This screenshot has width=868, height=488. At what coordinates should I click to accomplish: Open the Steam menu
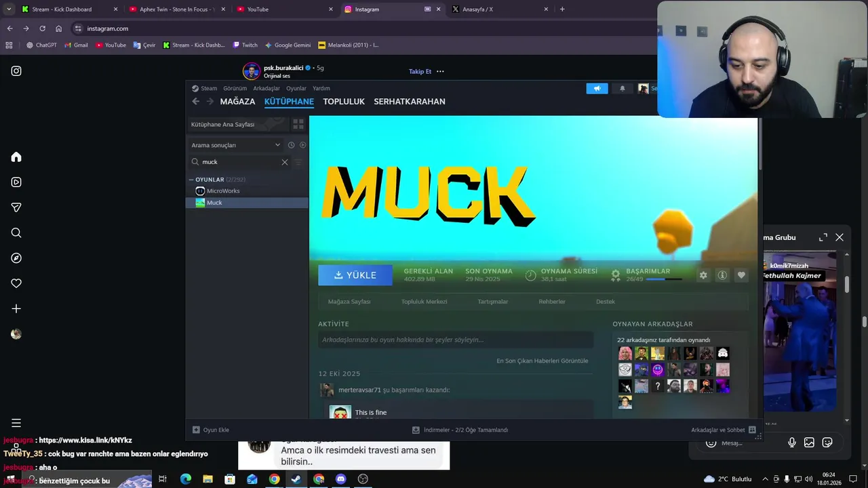pos(204,88)
